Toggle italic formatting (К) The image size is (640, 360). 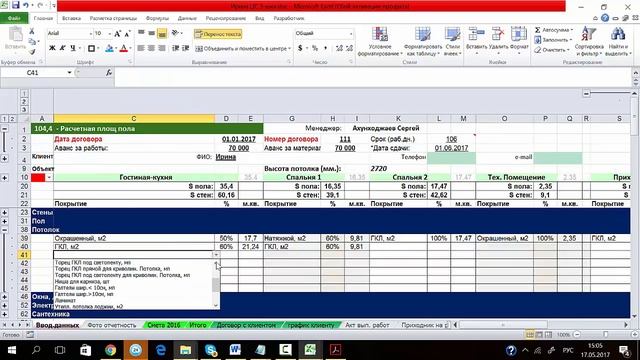(62, 48)
